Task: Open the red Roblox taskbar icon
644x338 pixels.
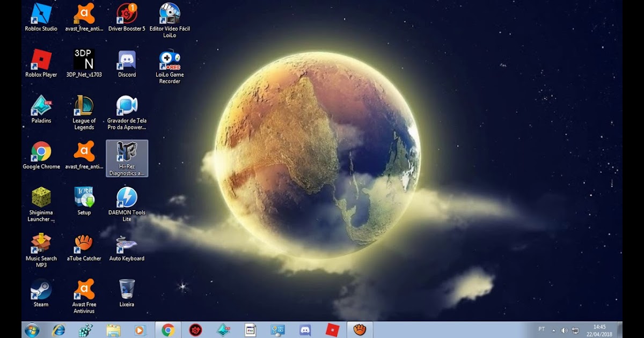Action: [x=332, y=330]
